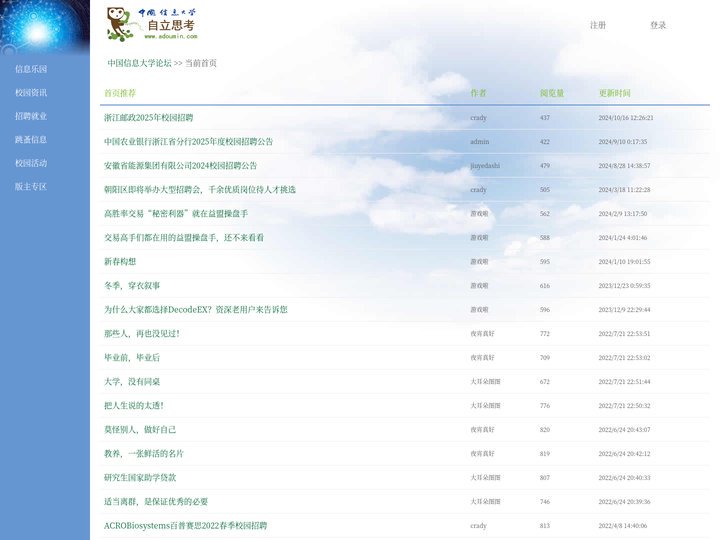
Task: Click the author on the 新春构想 row
Action: (x=479, y=261)
